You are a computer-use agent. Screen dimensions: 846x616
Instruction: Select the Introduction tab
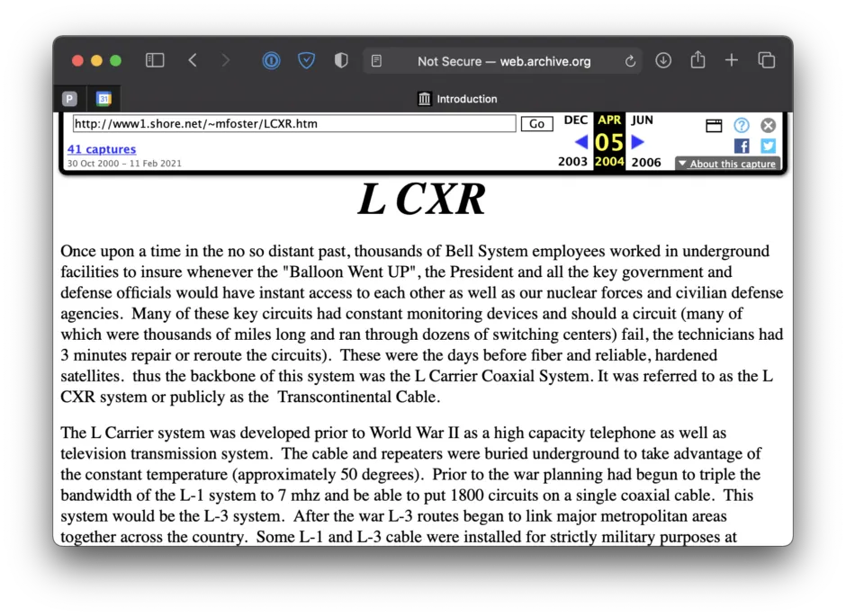(x=457, y=99)
